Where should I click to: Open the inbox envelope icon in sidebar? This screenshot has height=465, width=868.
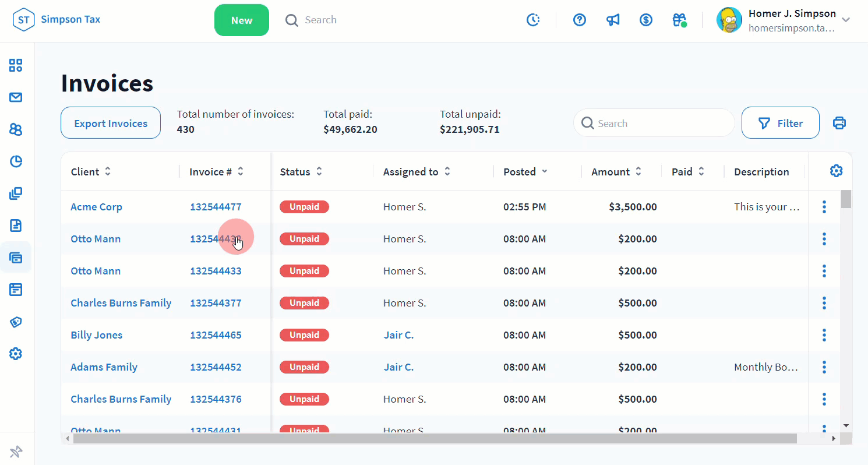point(16,97)
